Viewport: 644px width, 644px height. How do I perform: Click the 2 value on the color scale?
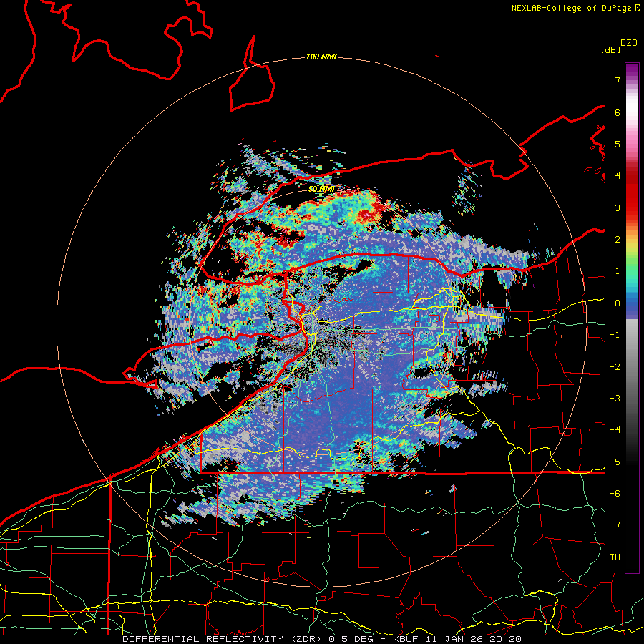click(618, 240)
